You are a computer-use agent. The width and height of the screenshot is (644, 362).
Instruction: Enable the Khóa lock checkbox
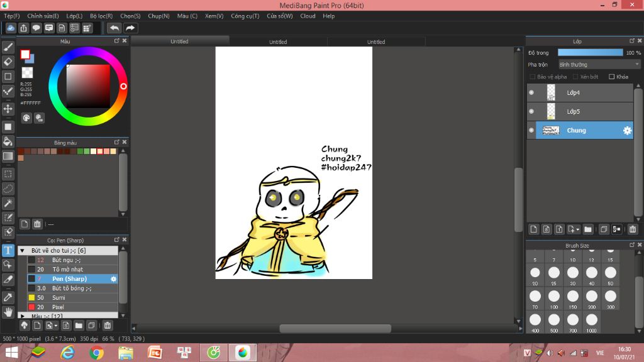pyautogui.click(x=611, y=77)
